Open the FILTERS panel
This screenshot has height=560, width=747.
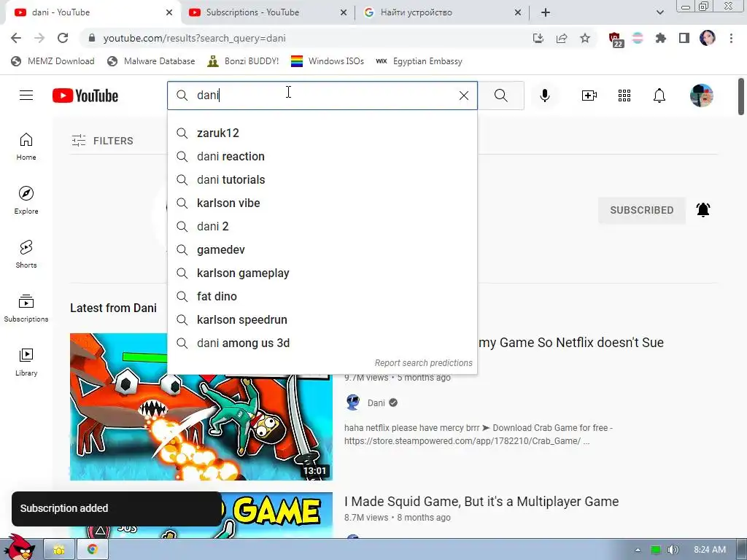click(x=102, y=141)
